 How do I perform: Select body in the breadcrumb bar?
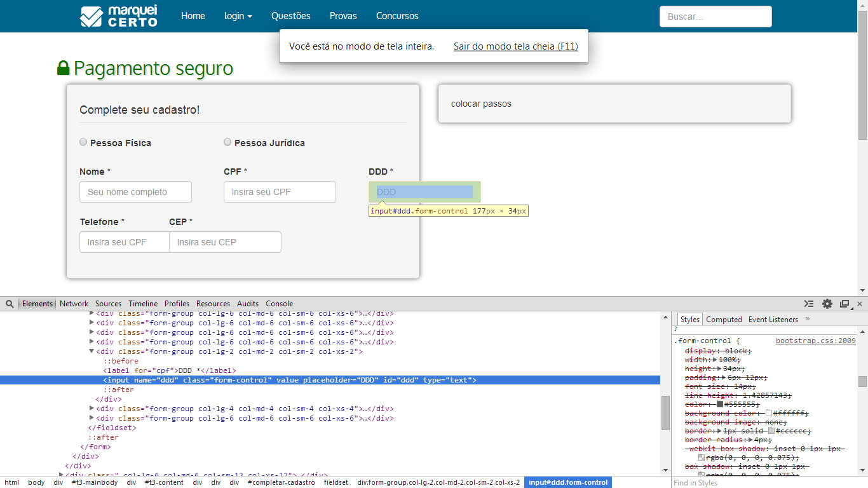pos(36,482)
